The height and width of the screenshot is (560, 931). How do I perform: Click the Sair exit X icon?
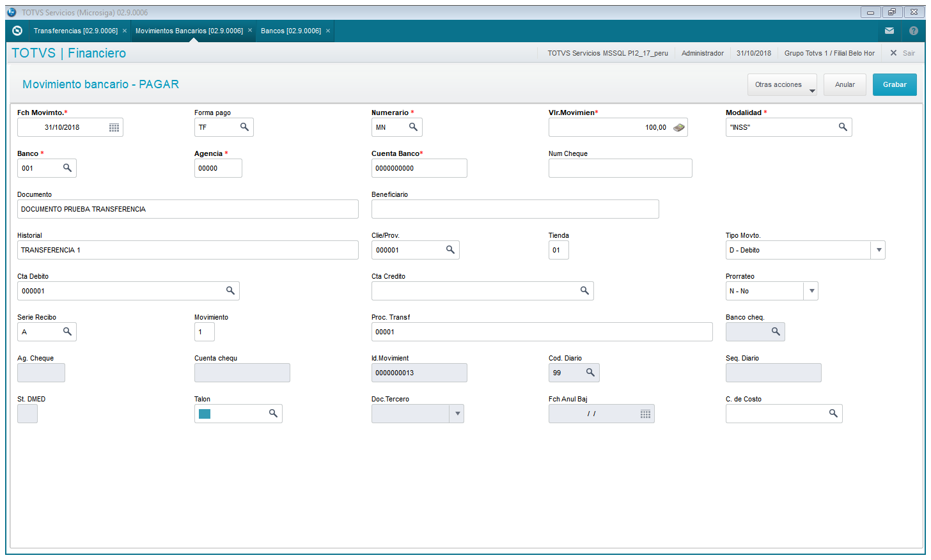[893, 53]
